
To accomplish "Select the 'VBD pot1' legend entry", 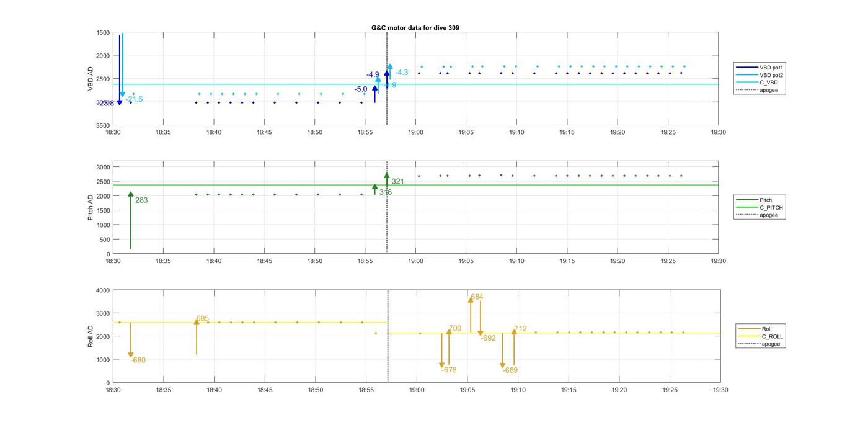I will (759, 67).
